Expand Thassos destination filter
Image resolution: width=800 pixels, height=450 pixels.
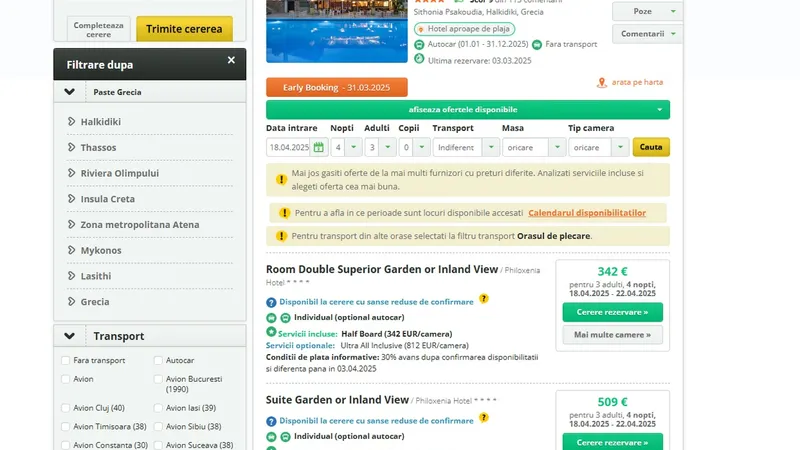98,147
